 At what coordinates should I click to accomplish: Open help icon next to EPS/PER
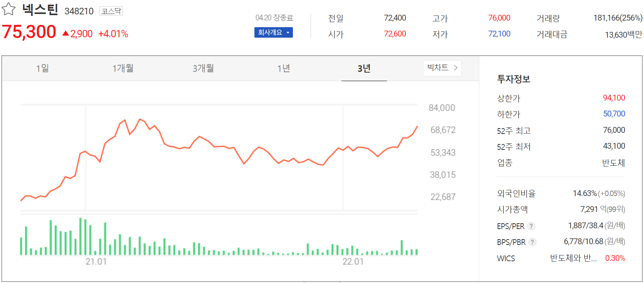[531, 226]
